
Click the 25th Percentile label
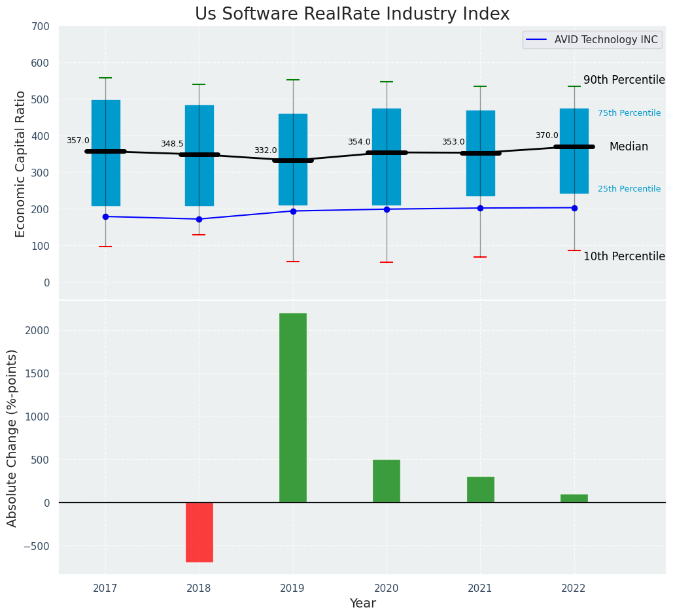point(629,189)
